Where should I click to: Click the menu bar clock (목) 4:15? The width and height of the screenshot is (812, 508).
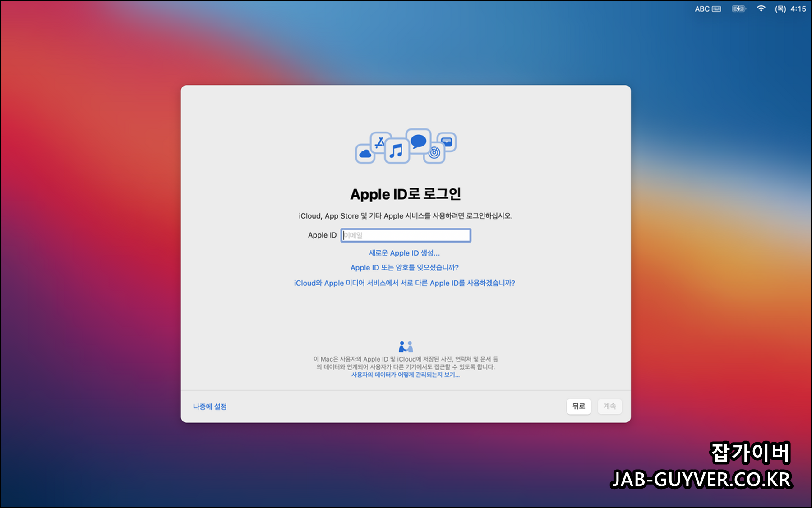click(x=790, y=9)
